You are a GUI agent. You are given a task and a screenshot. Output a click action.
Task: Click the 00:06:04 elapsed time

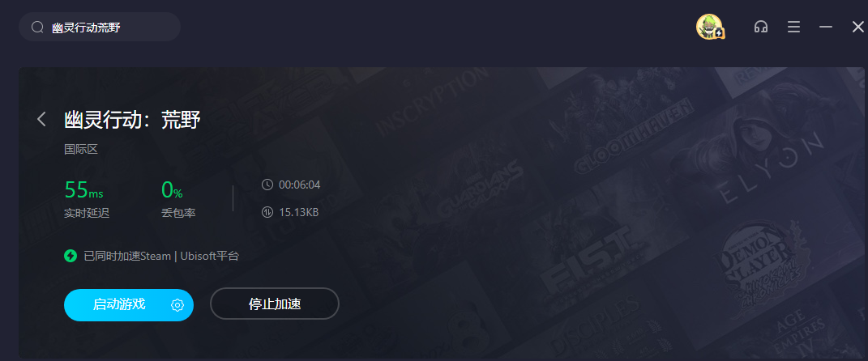tap(300, 185)
